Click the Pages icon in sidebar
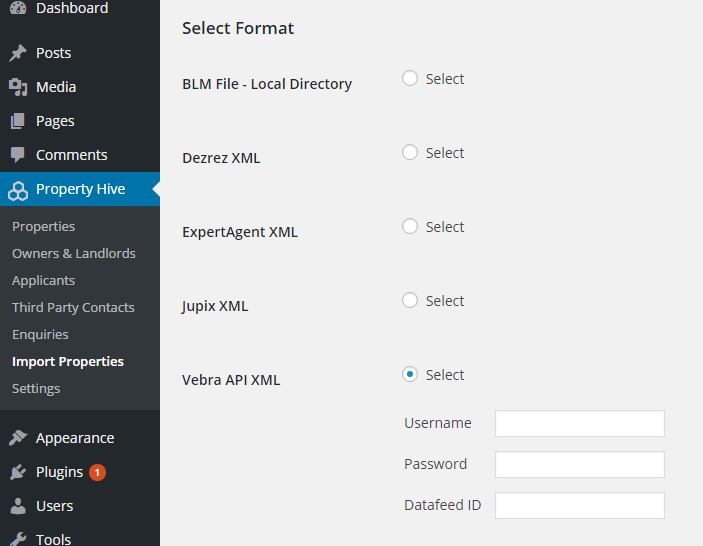Viewport: 703px width, 546px height. point(18,121)
